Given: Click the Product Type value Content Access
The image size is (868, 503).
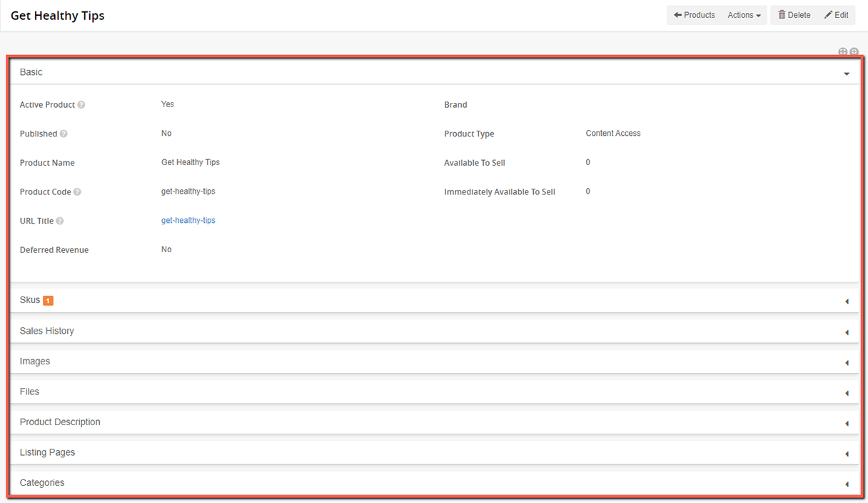Looking at the screenshot, I should tap(613, 134).
